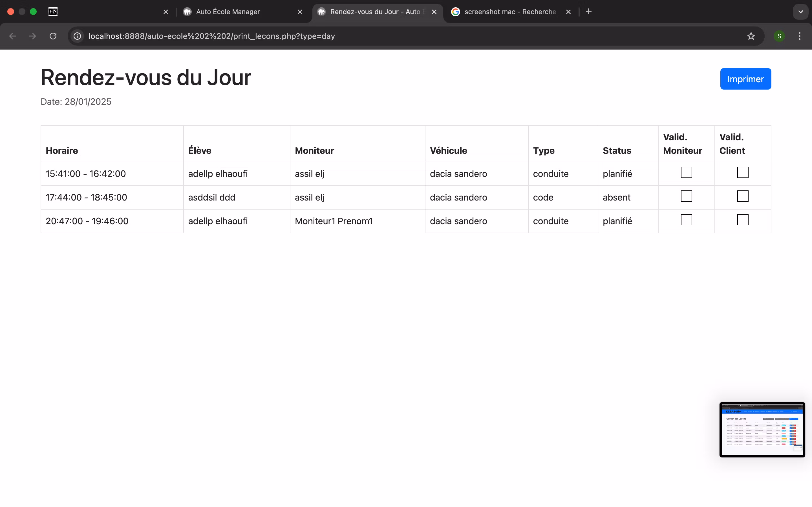The image size is (812, 507).
Task: Check Valid. Moniteur box for 15:41:00 lesson
Action: tap(686, 172)
